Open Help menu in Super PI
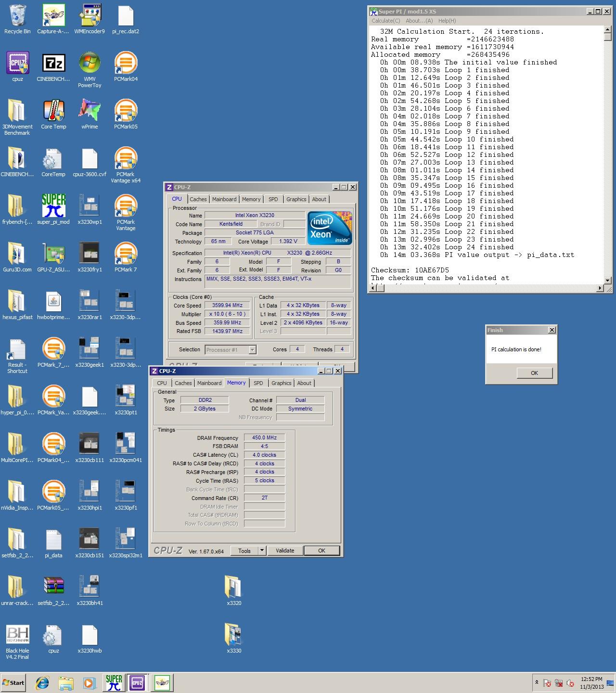Screen dimensions: 616x693 447,21
